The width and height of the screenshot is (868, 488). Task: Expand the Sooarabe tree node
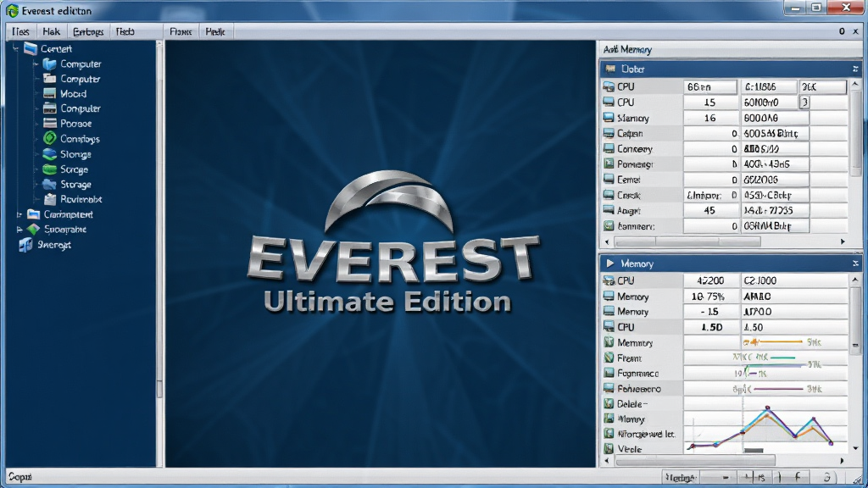pyautogui.click(x=19, y=229)
